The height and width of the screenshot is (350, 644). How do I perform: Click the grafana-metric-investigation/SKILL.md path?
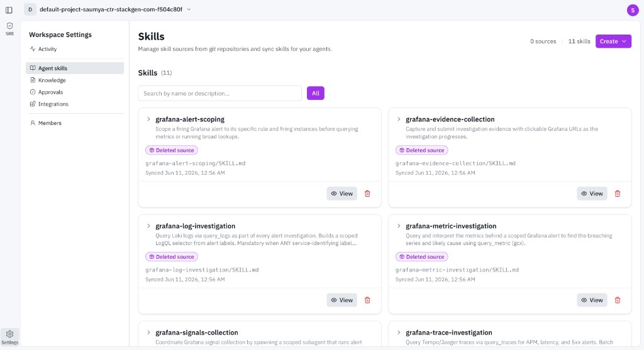[457, 270]
